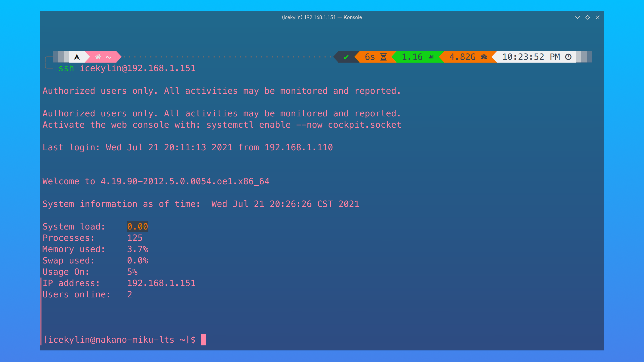
Task: Click the second 'Authorized users only' line
Action: tap(222, 114)
